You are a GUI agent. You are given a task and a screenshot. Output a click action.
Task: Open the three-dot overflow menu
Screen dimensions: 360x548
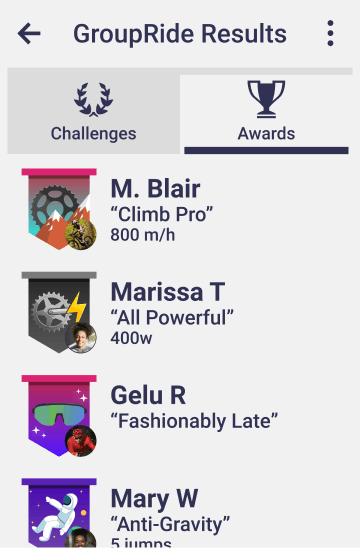(x=330, y=33)
